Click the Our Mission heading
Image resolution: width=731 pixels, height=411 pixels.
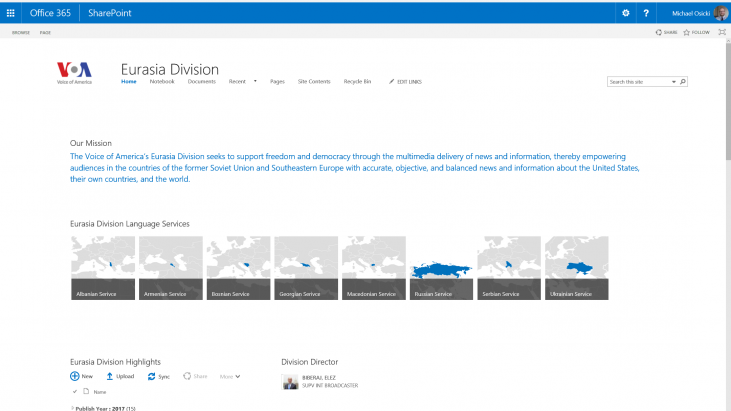coord(91,143)
